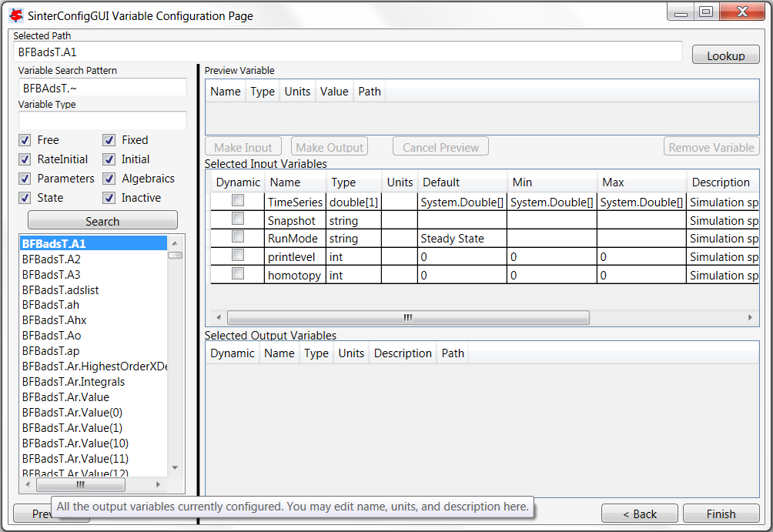
Task: Toggle the Algebraics checkbox
Action: tap(109, 179)
